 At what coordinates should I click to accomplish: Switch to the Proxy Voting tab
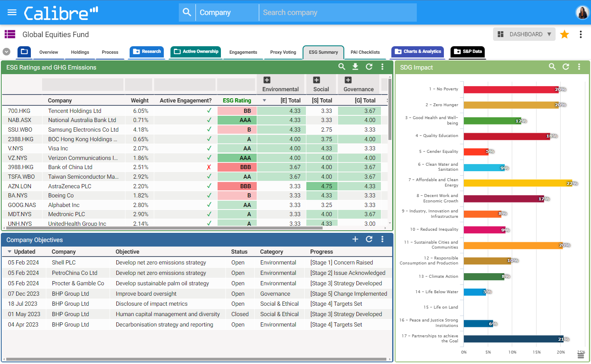283,52
